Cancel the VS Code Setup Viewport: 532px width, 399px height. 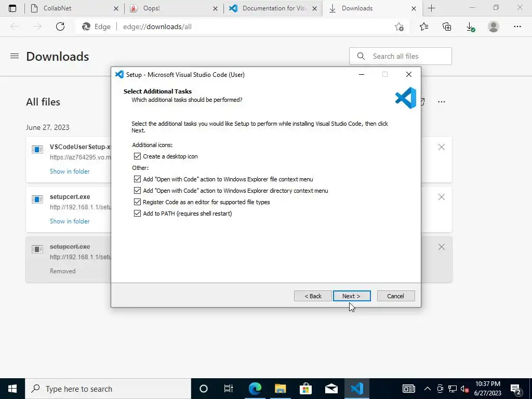tap(395, 296)
